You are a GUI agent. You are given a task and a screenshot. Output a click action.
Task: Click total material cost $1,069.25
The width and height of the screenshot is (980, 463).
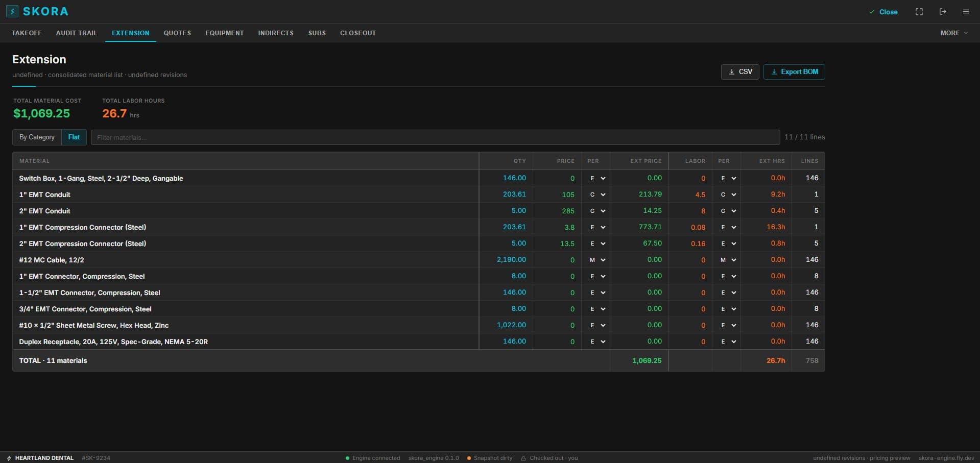(x=41, y=113)
